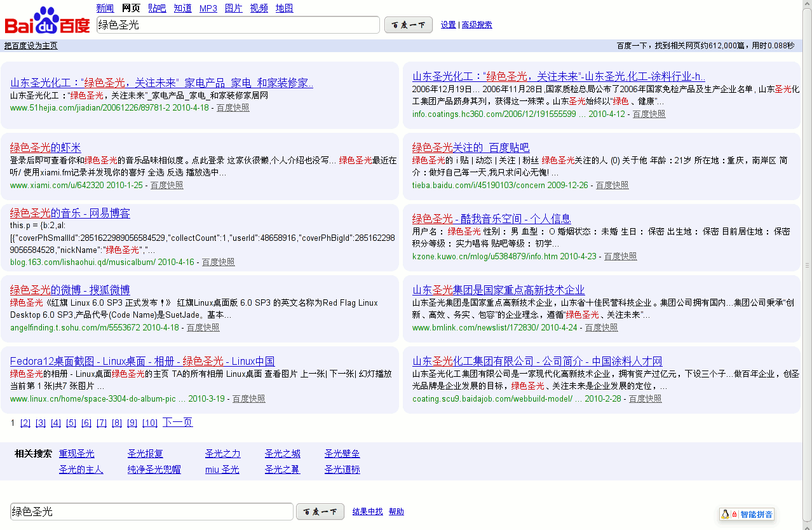Go to results page 2
This screenshot has width=812, height=530.
(25, 423)
